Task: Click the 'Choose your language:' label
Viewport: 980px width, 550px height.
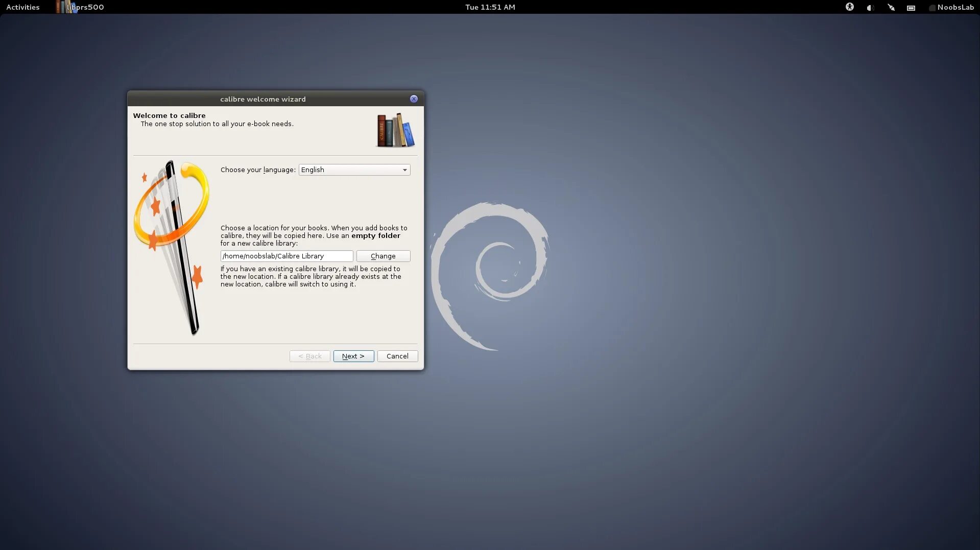Action: click(x=258, y=170)
